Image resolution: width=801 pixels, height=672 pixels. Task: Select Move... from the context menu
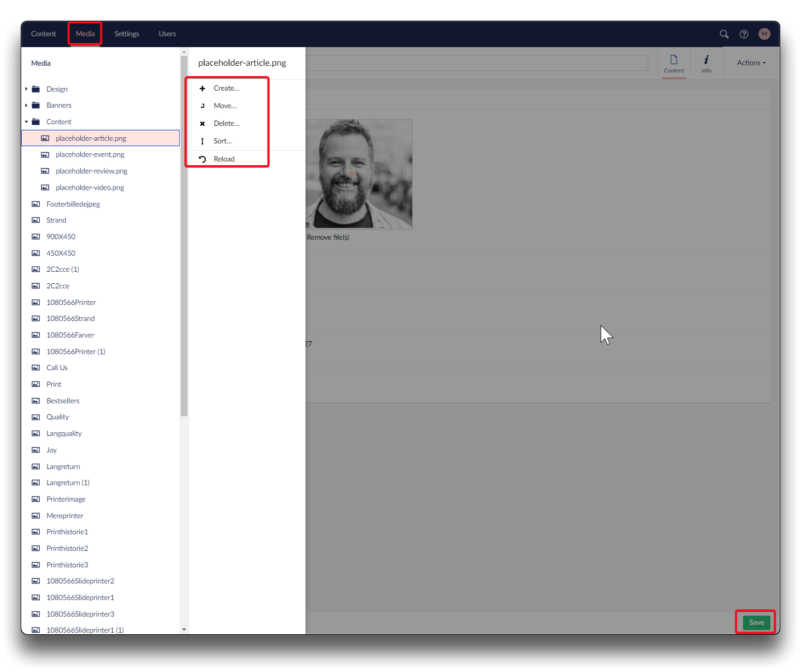225,106
